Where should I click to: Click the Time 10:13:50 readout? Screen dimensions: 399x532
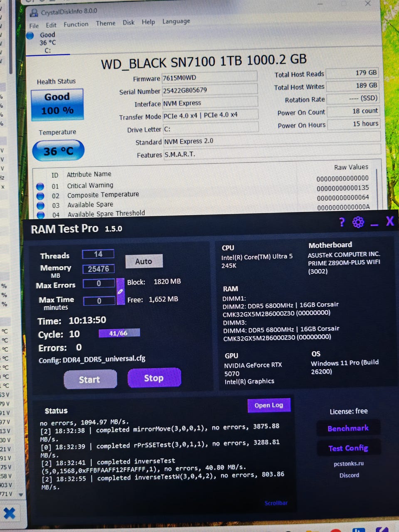click(72, 320)
